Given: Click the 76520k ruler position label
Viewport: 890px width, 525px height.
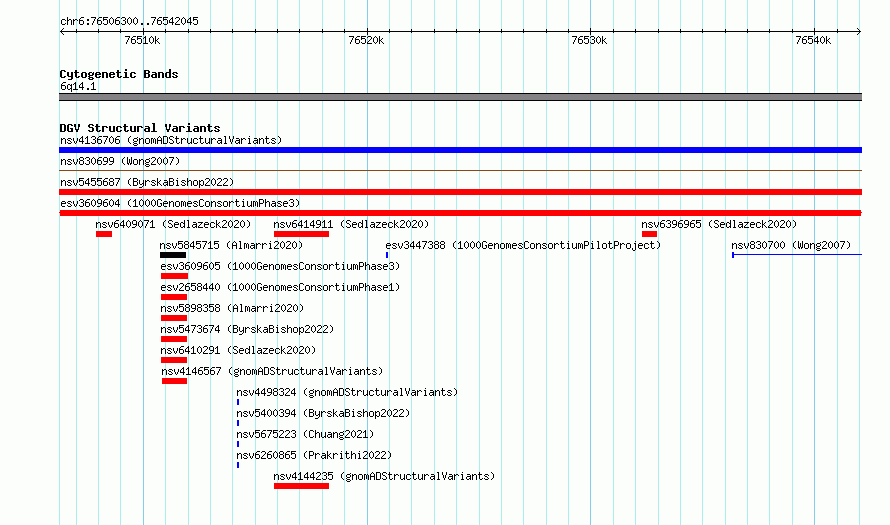Looking at the screenshot, I should click(x=366, y=40).
